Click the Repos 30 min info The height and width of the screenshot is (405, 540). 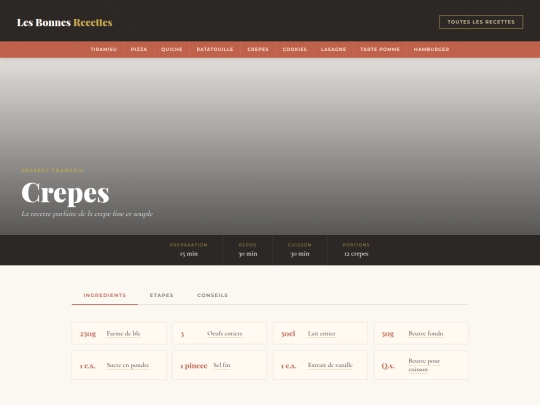click(x=248, y=250)
